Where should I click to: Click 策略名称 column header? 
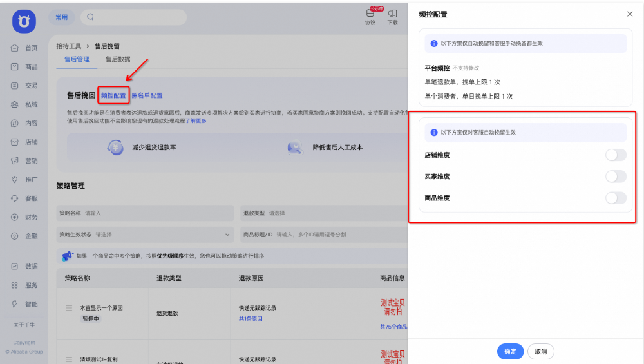coord(77,278)
